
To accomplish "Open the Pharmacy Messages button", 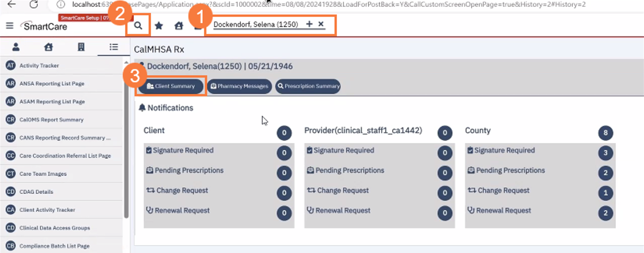I will coord(239,86).
